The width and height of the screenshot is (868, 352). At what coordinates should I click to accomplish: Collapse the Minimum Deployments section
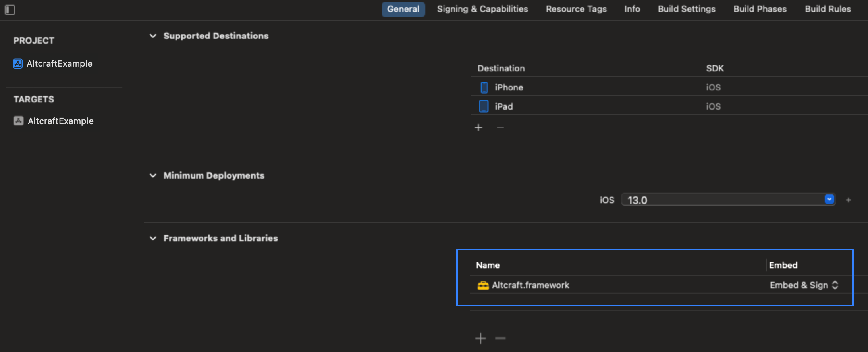pyautogui.click(x=153, y=175)
